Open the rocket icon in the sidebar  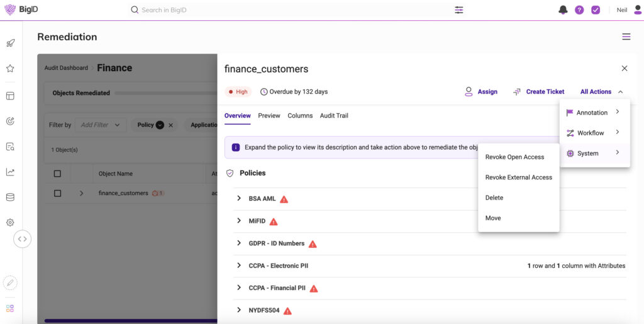click(x=10, y=43)
